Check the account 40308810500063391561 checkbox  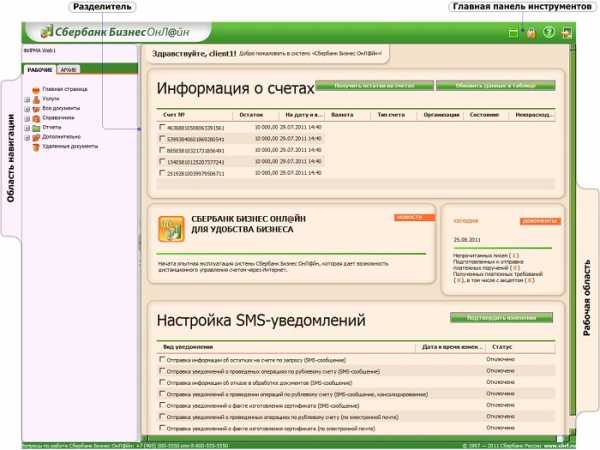[x=164, y=129]
